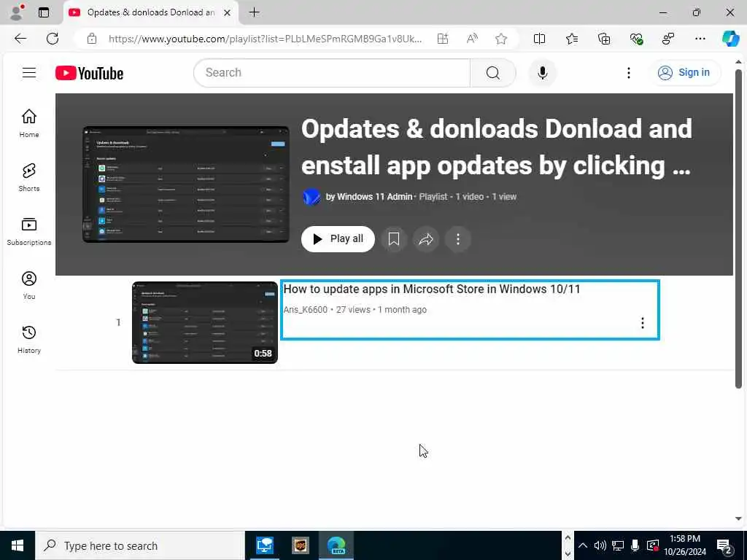Screen dimensions: 747x560
Task: Open Browser essentials heart icon
Action: click(x=636, y=39)
